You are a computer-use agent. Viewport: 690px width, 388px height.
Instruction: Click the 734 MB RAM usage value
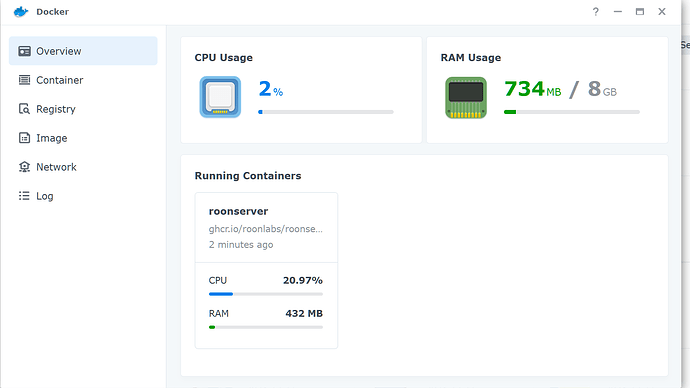click(532, 89)
